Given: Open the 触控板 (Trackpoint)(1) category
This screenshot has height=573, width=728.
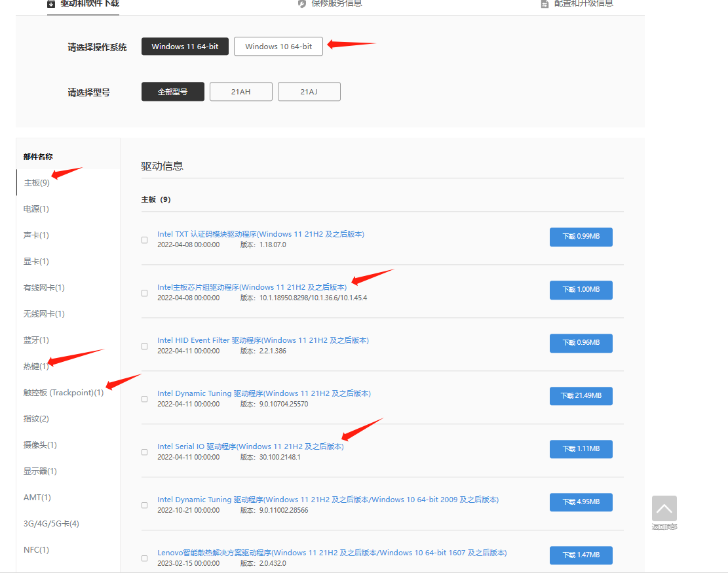Looking at the screenshot, I should [x=64, y=393].
